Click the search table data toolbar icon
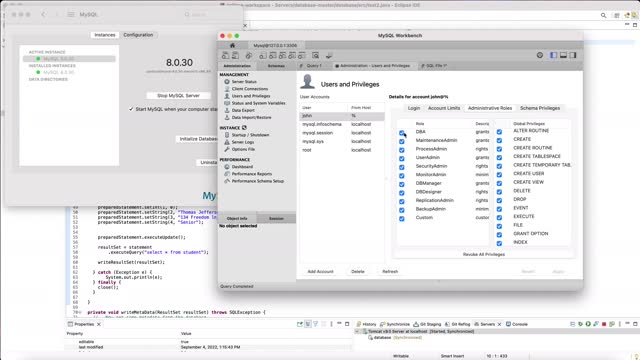Screen dimensions: 640x360 point(316,56)
